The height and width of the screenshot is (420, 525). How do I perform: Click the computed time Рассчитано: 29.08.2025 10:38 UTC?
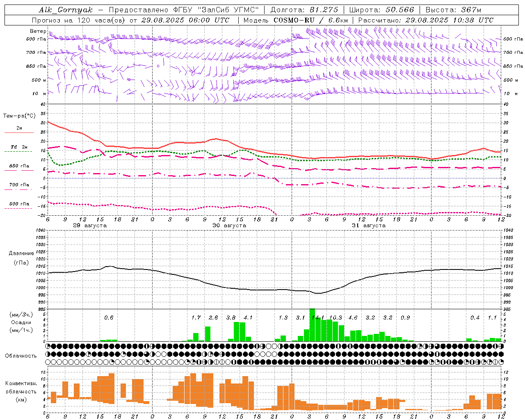(426, 20)
